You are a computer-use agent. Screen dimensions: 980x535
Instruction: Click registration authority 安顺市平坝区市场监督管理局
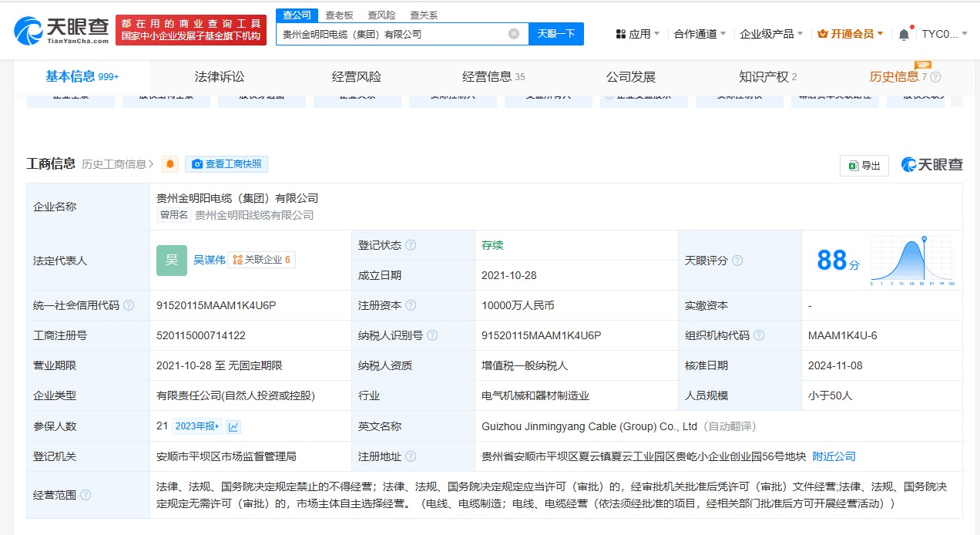coord(227,456)
